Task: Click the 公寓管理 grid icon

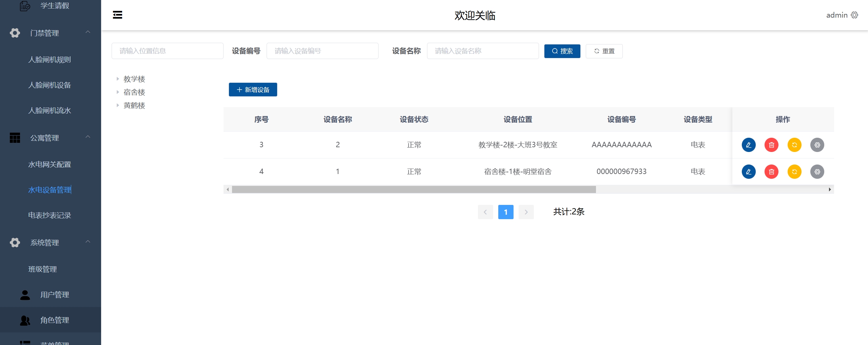Action: pyautogui.click(x=15, y=138)
